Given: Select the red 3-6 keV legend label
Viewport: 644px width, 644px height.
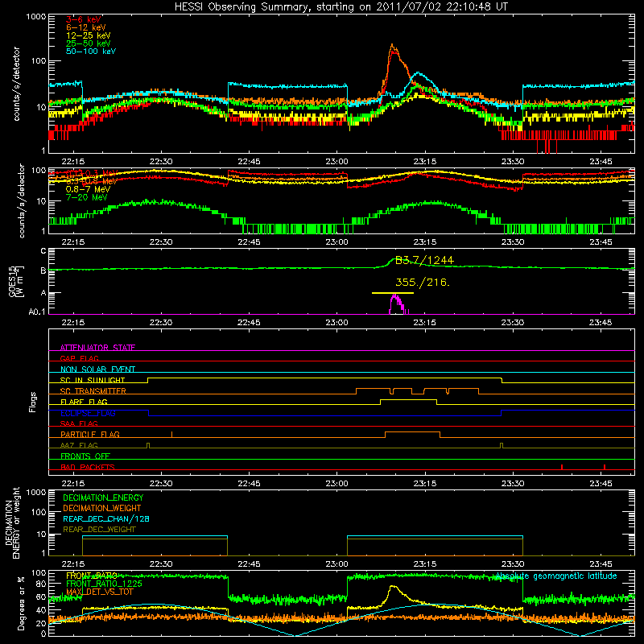Looking at the screenshot, I should (x=84, y=19).
